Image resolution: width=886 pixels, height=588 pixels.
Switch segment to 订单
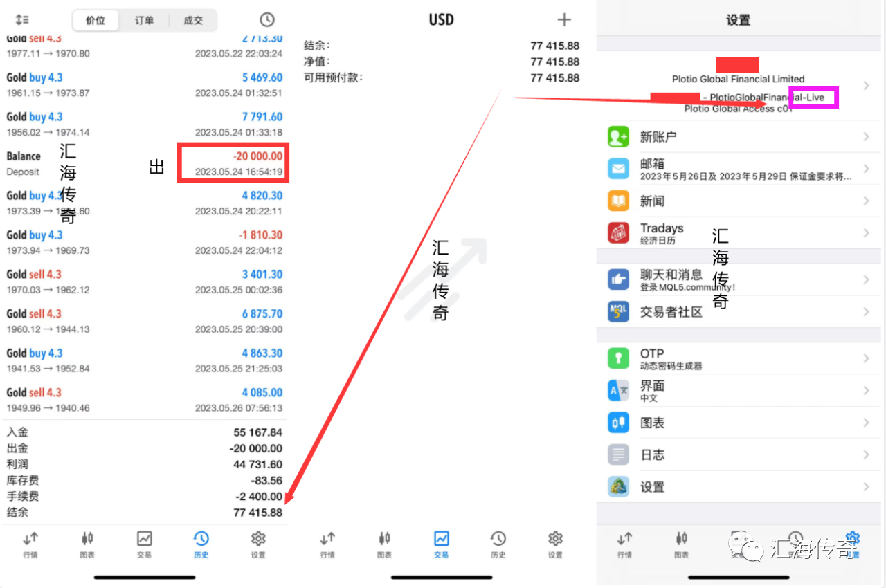pos(144,20)
